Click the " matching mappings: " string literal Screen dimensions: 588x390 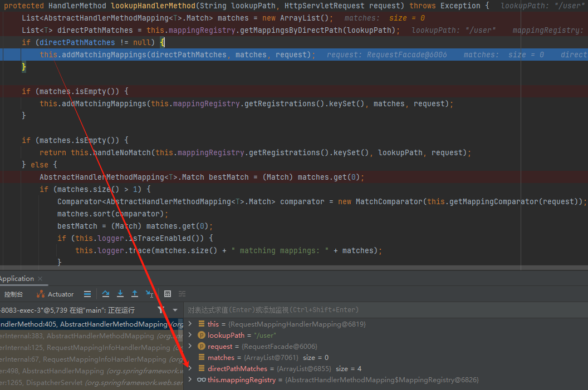(x=280, y=250)
